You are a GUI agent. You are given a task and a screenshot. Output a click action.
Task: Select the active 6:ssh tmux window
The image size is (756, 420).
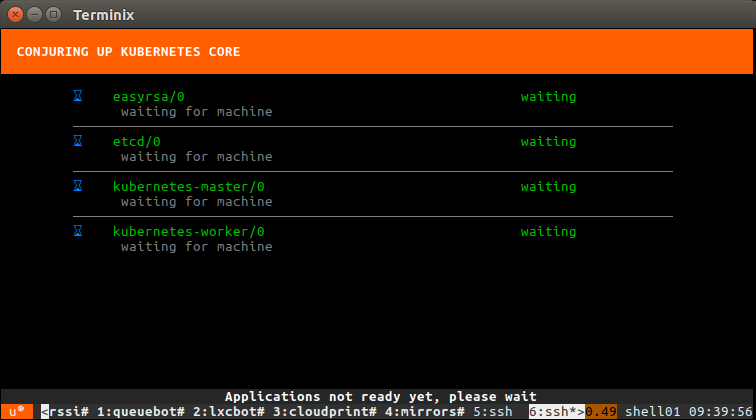556,412
